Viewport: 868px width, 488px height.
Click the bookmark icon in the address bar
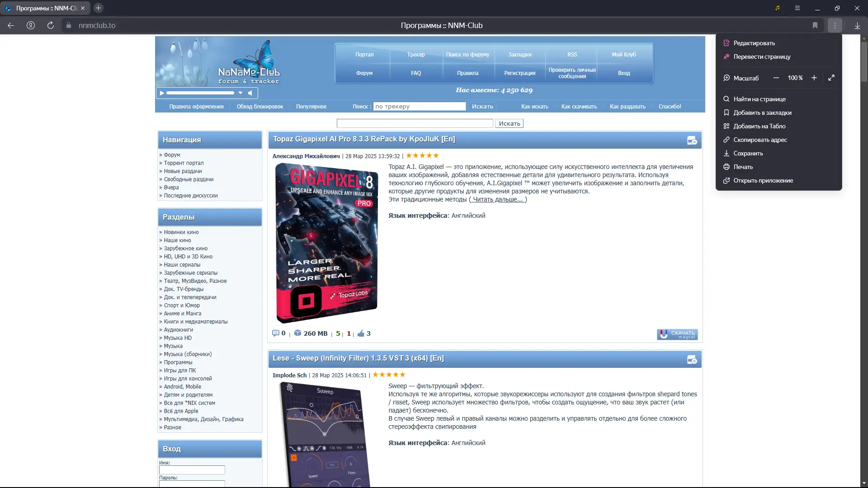tap(815, 26)
